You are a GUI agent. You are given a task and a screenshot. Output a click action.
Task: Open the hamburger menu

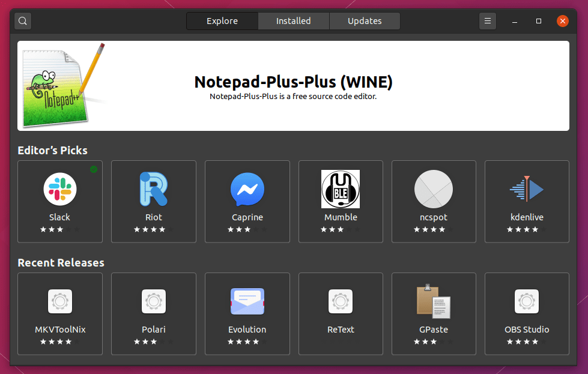[x=487, y=20]
